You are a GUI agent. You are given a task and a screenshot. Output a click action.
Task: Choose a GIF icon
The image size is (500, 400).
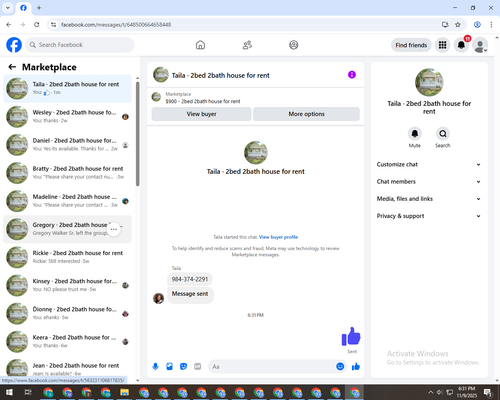tap(198, 367)
